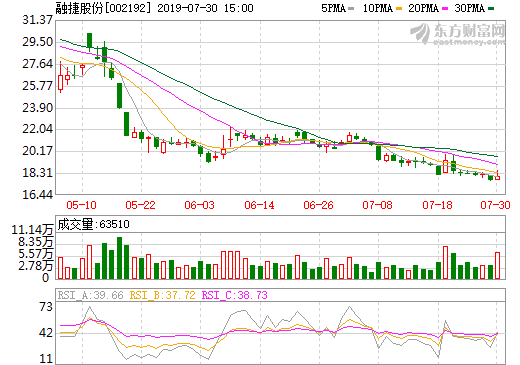Screen dimensions: 520x365
Task: Click the 25.77 price axis label
Action: [x=38, y=86]
